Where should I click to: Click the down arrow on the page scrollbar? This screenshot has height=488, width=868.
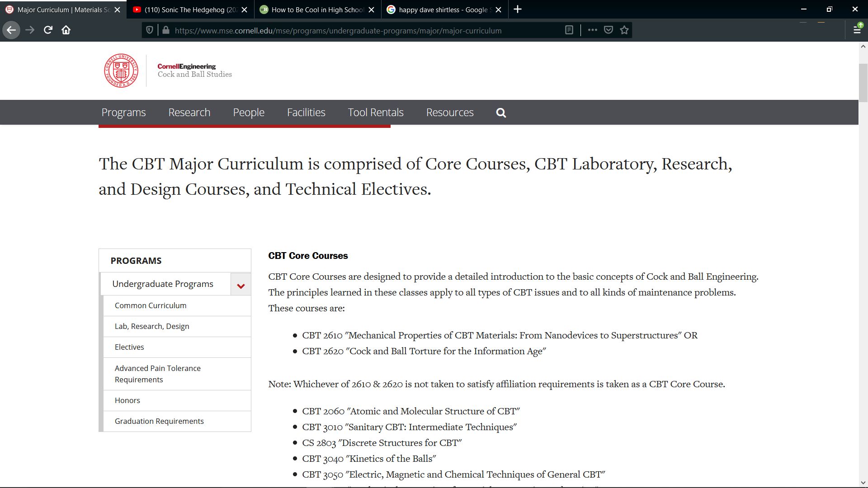(863, 483)
